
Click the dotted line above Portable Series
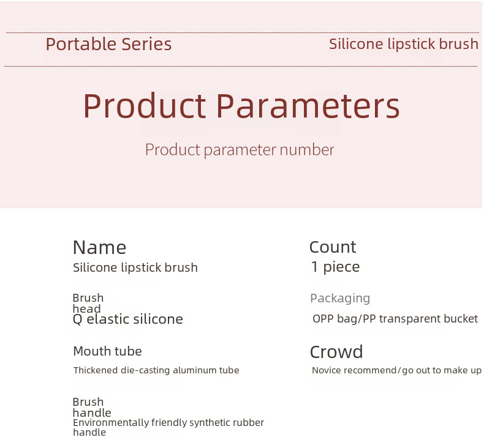pos(242,32)
